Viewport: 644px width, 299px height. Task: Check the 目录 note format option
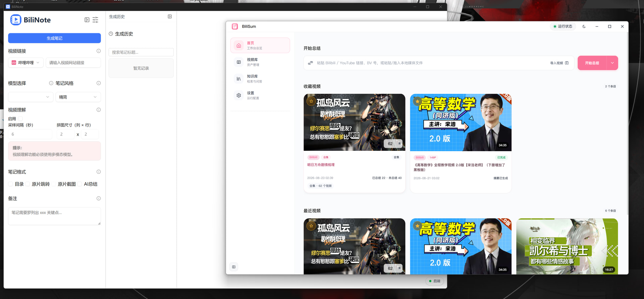10,184
